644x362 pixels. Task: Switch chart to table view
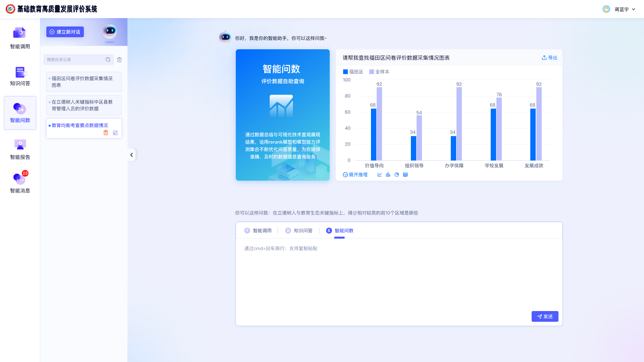point(405,175)
